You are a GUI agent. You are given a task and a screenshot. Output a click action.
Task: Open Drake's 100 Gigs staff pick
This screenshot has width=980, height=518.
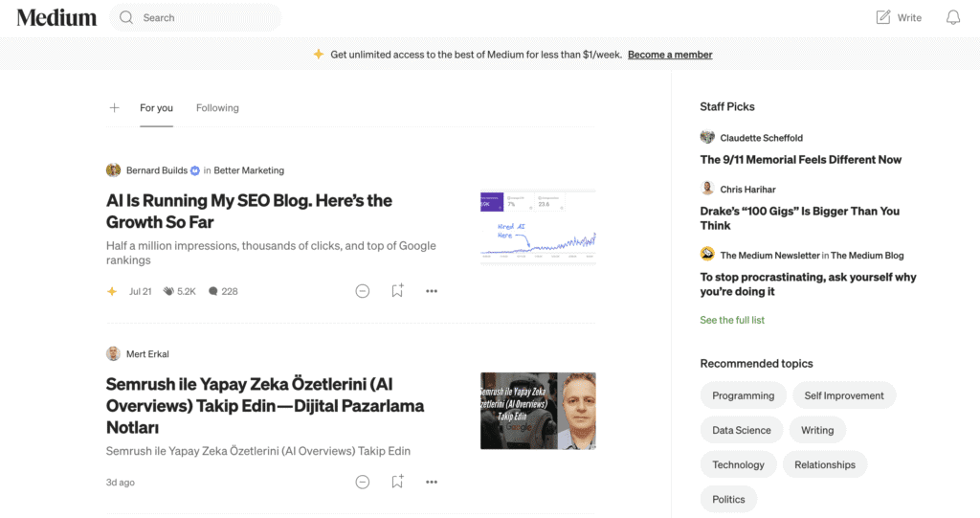click(x=800, y=218)
